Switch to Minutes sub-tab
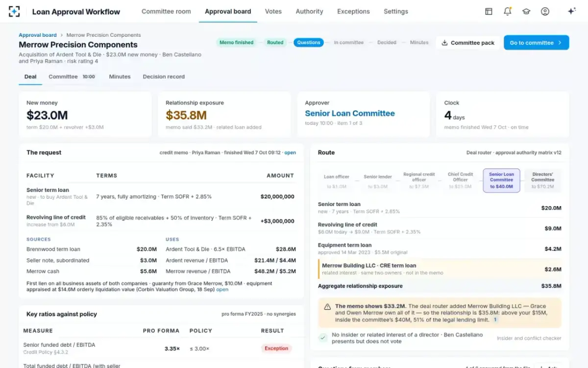588x368 pixels. 120,77
